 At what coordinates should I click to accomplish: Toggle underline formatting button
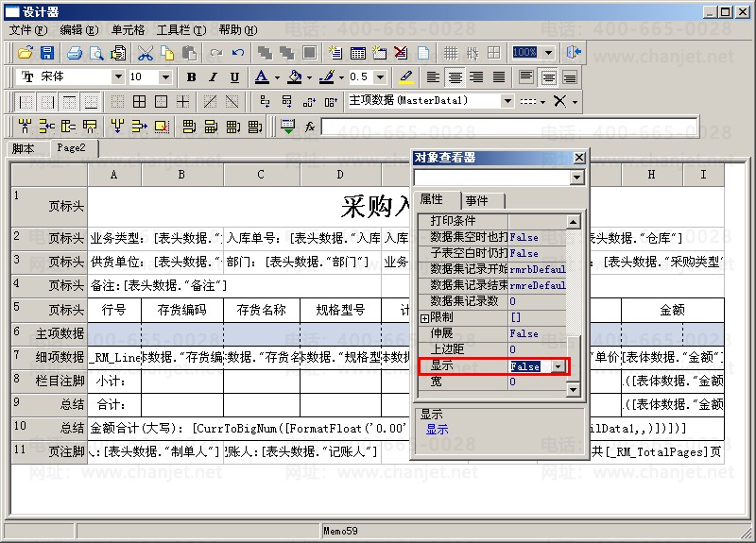tap(234, 77)
